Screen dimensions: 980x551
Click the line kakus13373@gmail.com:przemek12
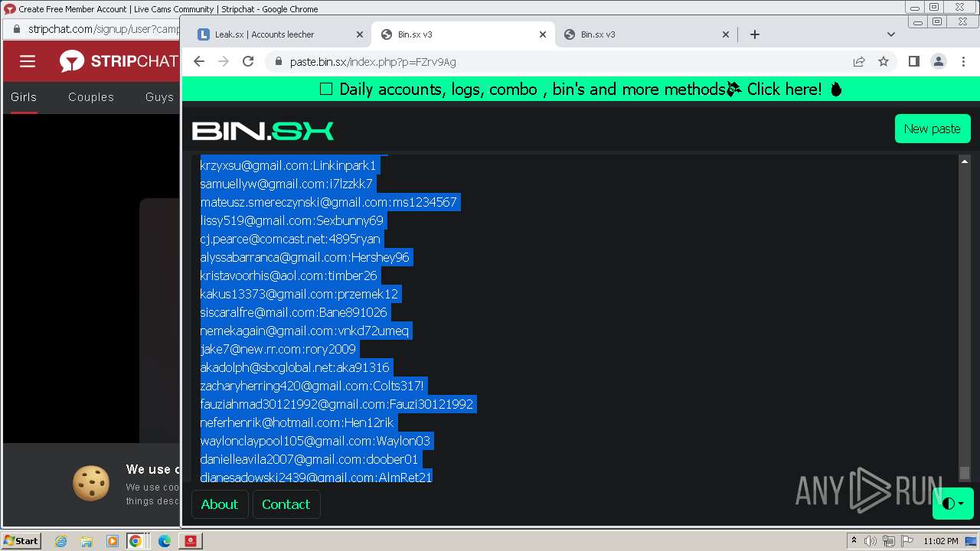pos(299,294)
